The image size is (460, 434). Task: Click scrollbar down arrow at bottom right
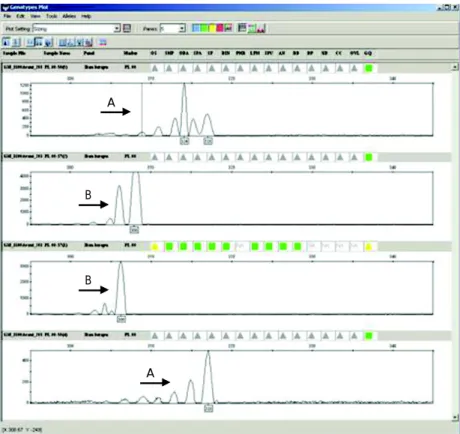[455, 417]
